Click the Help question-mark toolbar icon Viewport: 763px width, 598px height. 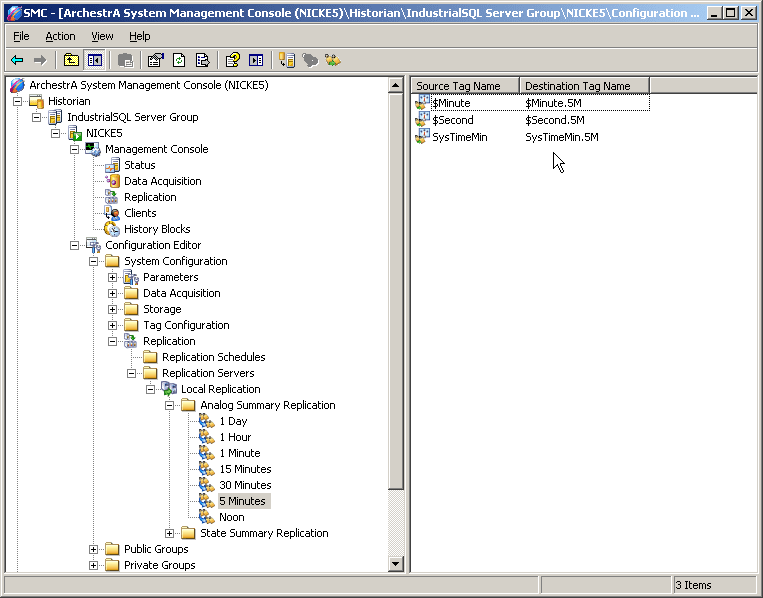233,60
